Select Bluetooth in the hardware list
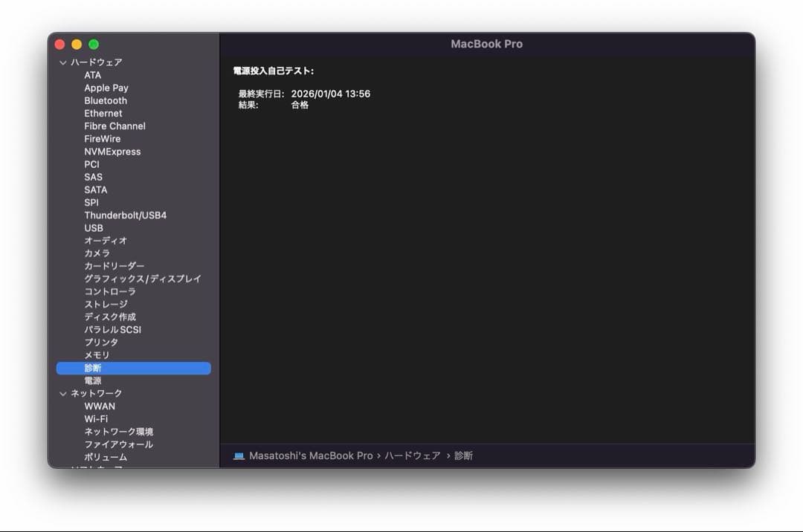This screenshot has width=803, height=532. pyautogui.click(x=105, y=100)
